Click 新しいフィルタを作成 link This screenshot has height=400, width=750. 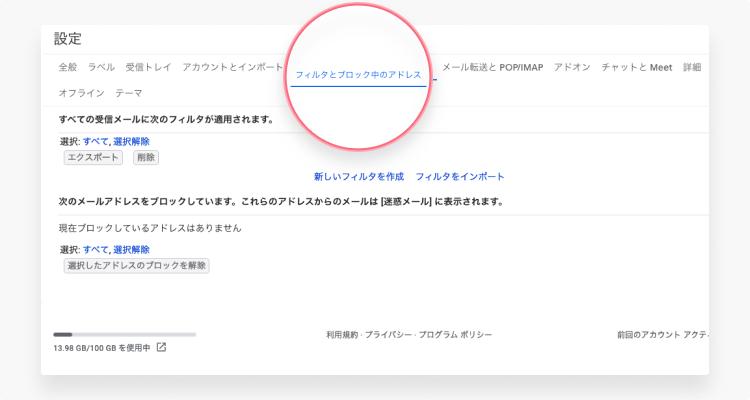(359, 177)
